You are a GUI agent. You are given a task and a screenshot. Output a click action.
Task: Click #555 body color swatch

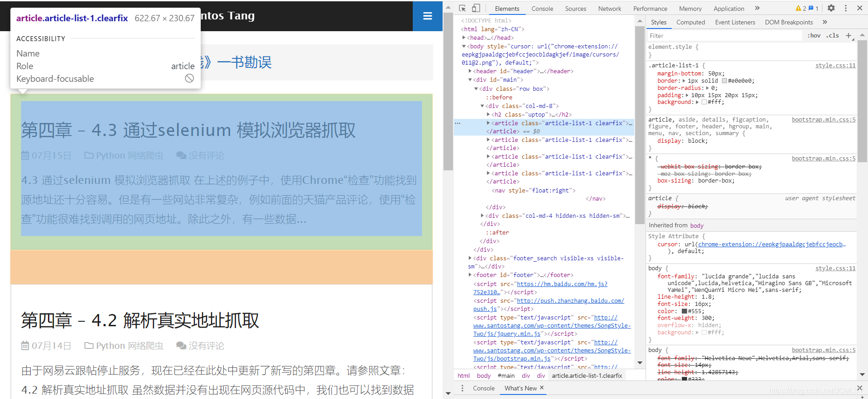684,311
